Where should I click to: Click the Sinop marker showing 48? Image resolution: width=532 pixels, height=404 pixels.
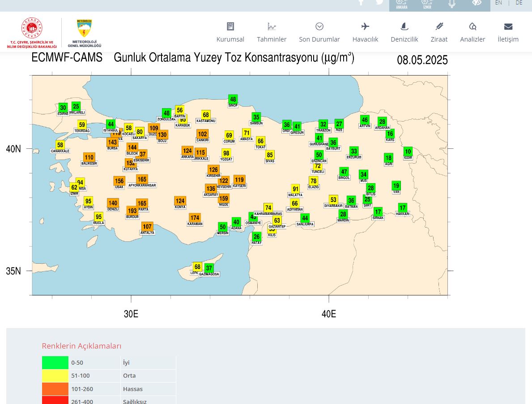pos(233,99)
